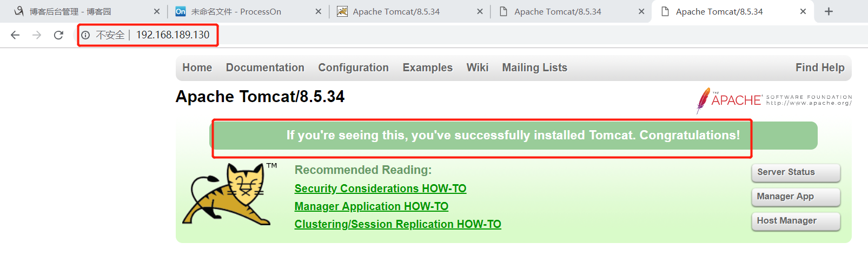Click the address bar showing 192.168.189.130
Image resolution: width=868 pixels, height=256 pixels.
point(173,35)
